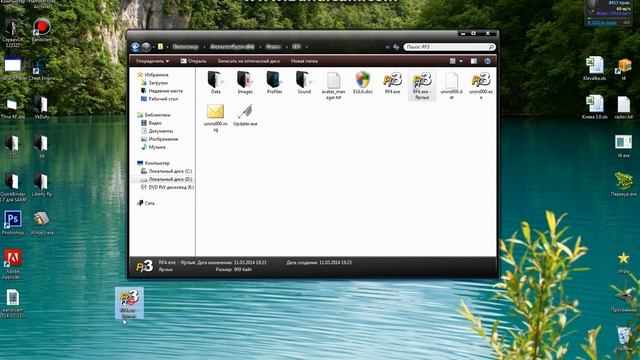Select the Klevalka.xls desktop file
Screen dimensions: 640x360
594,68
